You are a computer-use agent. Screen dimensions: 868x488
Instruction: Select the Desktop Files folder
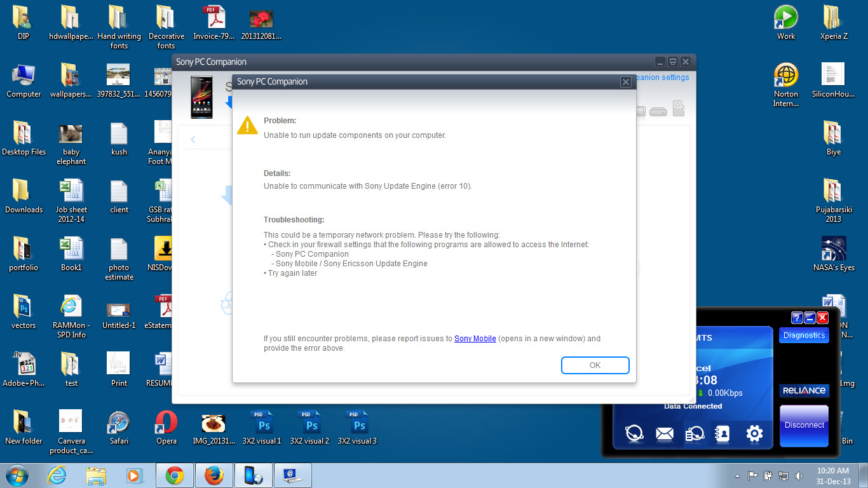click(24, 139)
